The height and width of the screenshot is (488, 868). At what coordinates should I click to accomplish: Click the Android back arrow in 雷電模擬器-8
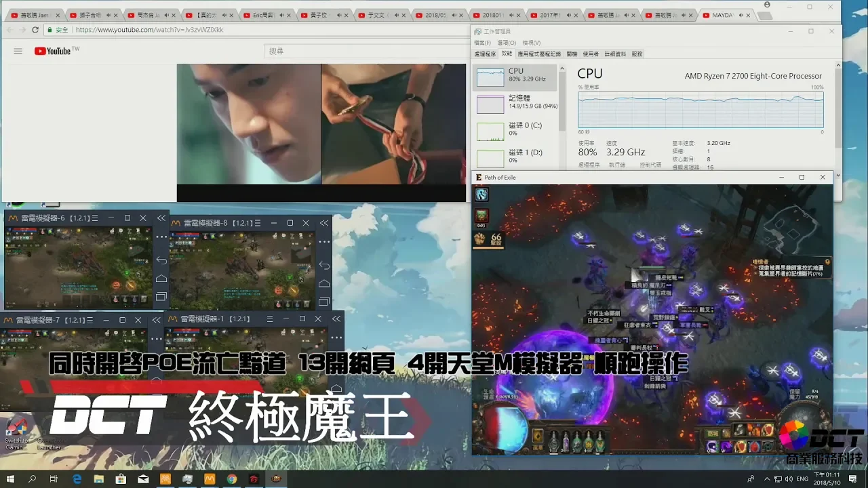[x=324, y=265]
